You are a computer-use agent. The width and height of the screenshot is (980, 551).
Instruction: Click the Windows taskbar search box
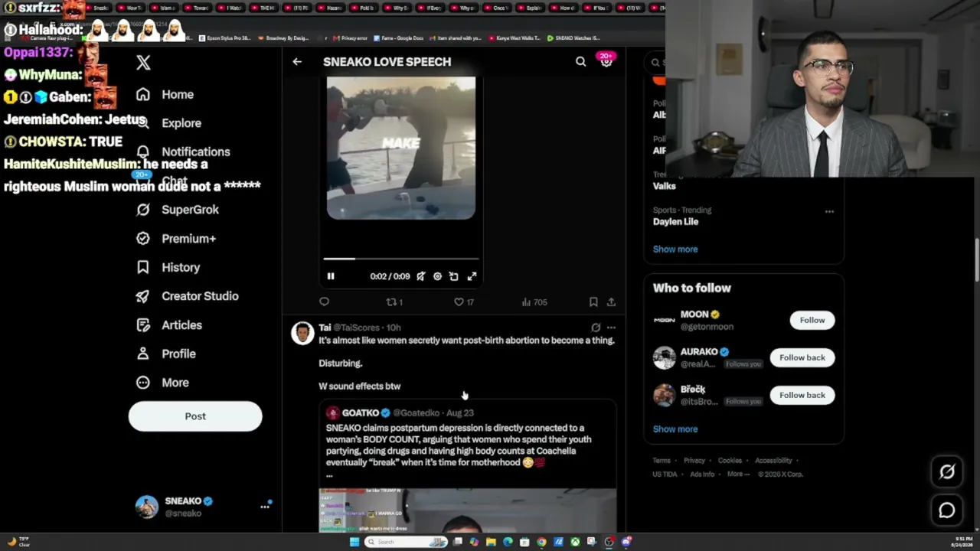click(x=406, y=542)
